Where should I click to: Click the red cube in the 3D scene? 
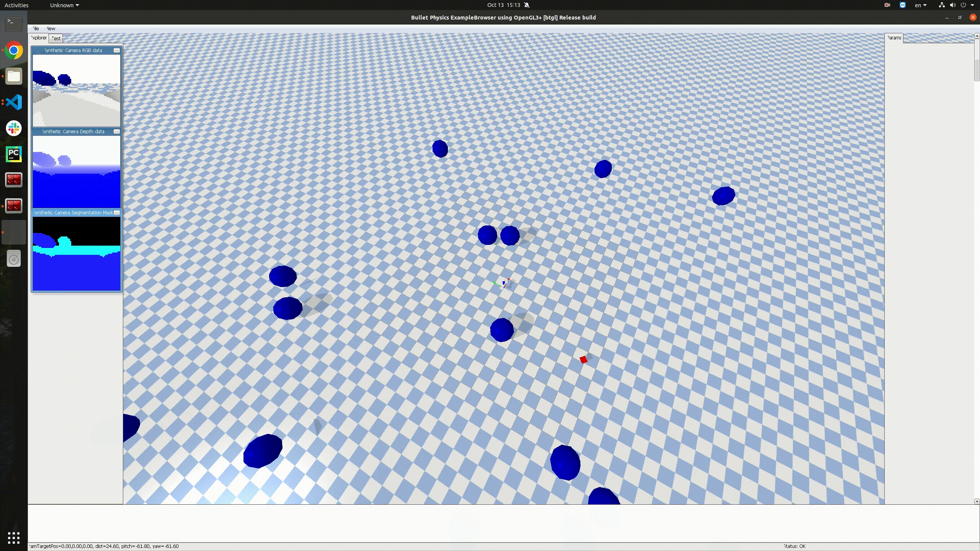coord(583,360)
